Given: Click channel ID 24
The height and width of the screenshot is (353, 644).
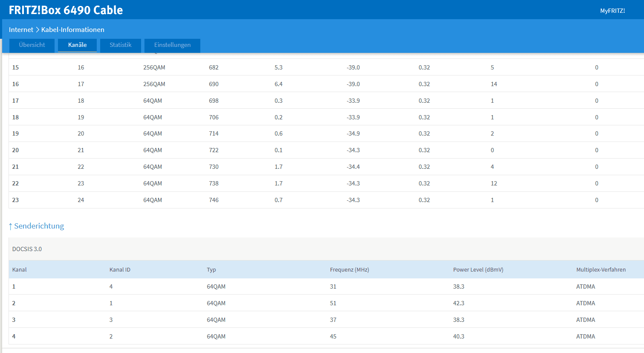Looking at the screenshot, I should tap(81, 200).
